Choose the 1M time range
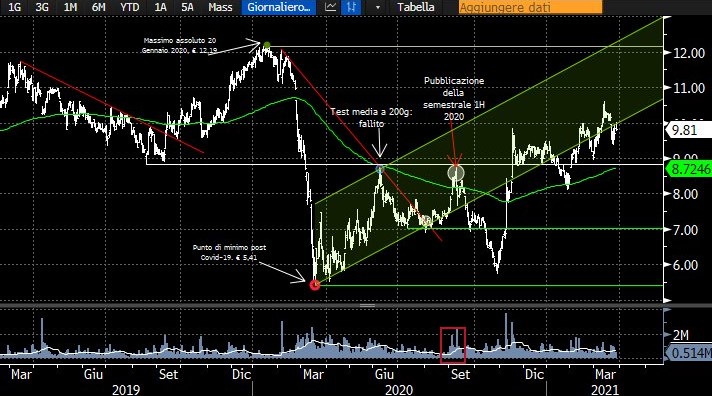Screen dimensions: 712x396 tap(70, 7)
